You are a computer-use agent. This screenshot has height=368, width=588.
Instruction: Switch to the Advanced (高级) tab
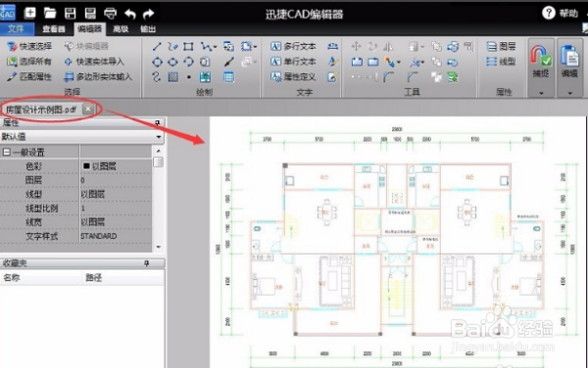click(121, 28)
